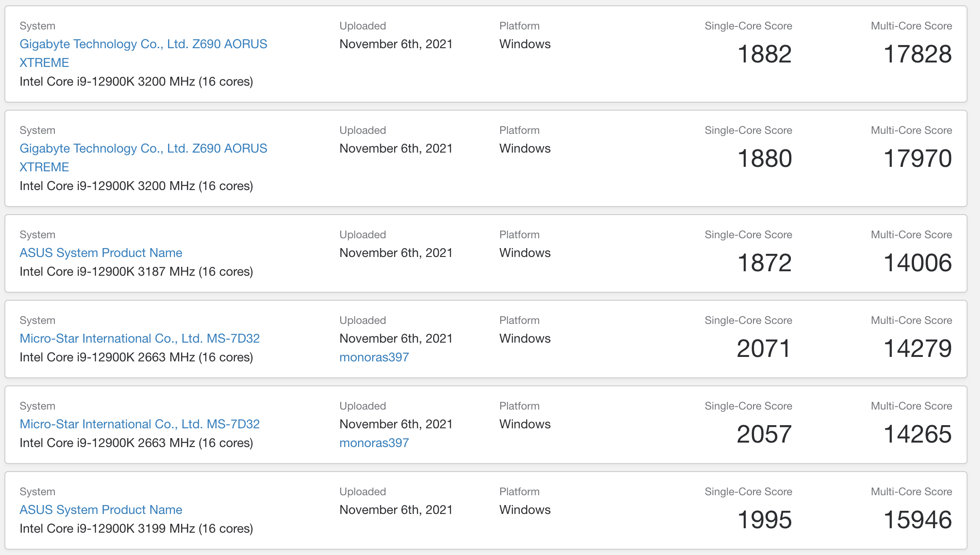Click the single-core score 1882
This screenshot has height=555, width=980.
pyautogui.click(x=764, y=54)
